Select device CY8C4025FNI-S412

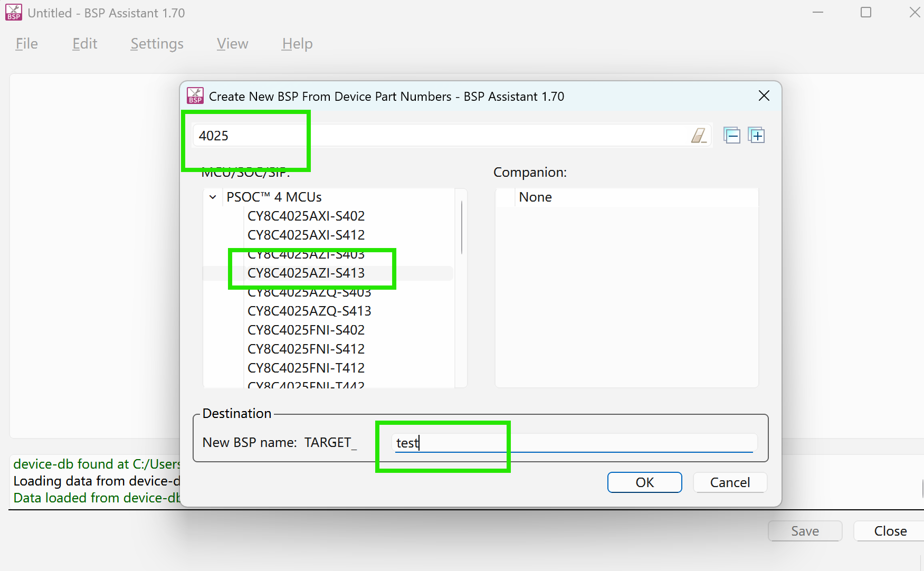[306, 349]
